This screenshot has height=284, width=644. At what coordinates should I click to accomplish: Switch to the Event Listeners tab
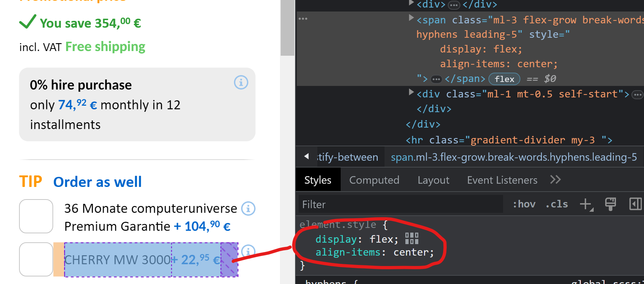pyautogui.click(x=502, y=180)
